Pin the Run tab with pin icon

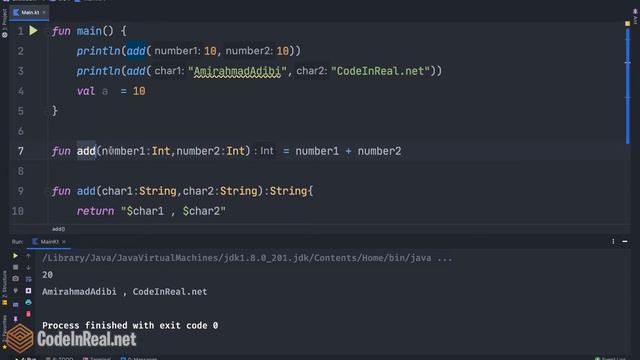pyautogui.click(x=16, y=318)
